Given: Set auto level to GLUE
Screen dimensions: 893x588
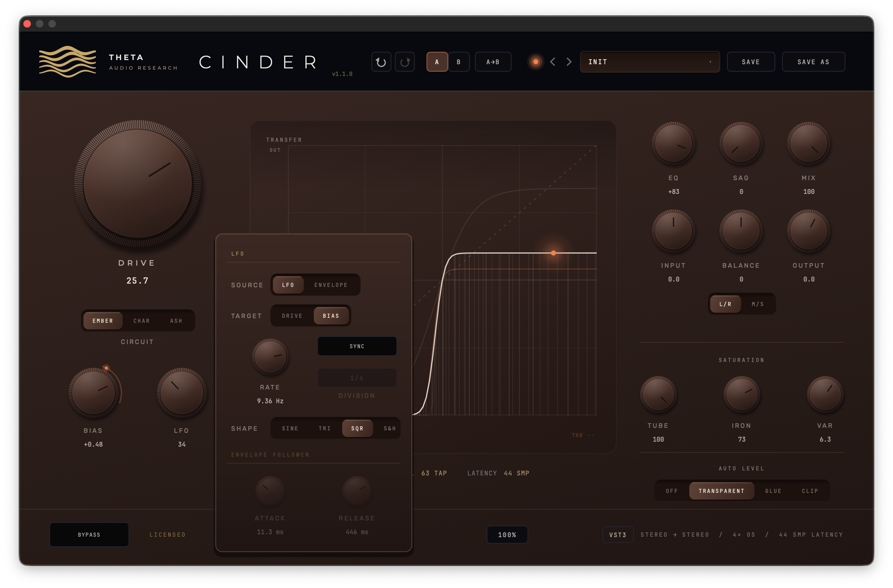Looking at the screenshot, I should click(773, 491).
